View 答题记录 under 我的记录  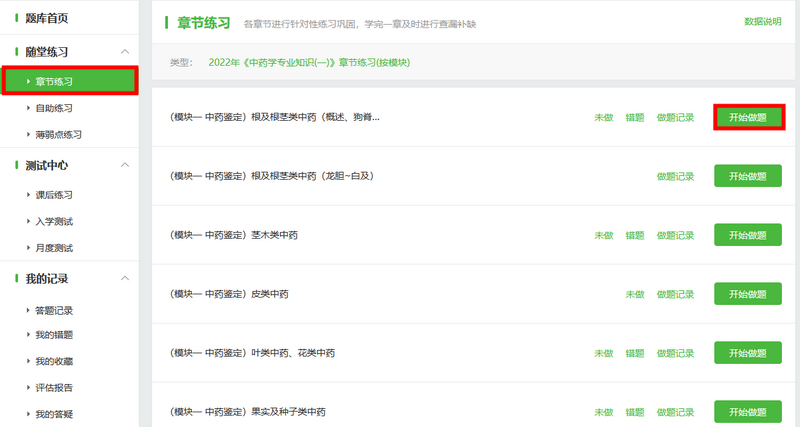pos(53,310)
